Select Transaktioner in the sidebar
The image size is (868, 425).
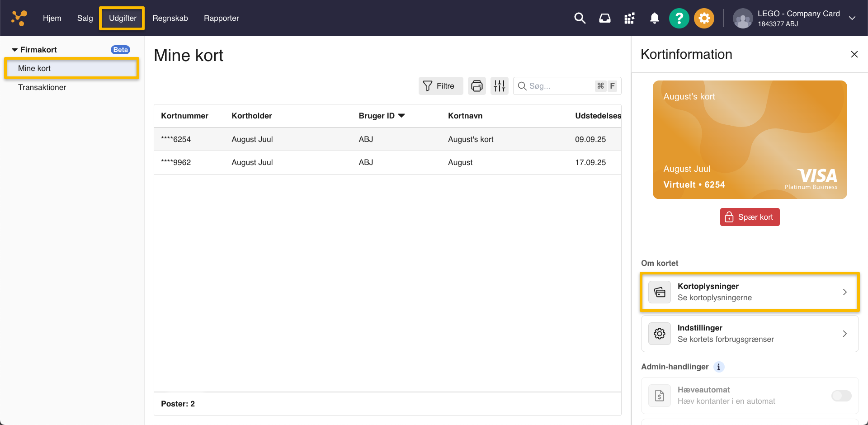[x=42, y=87]
